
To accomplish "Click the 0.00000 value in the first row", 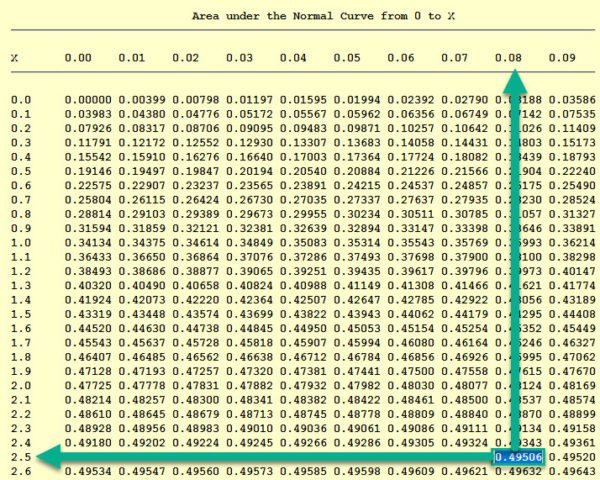I will pyautogui.click(x=86, y=100).
